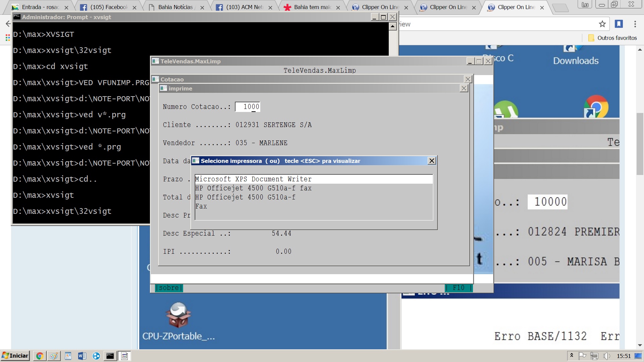644x362 pixels.
Task: Open the network status tray icon
Action: click(x=594, y=356)
